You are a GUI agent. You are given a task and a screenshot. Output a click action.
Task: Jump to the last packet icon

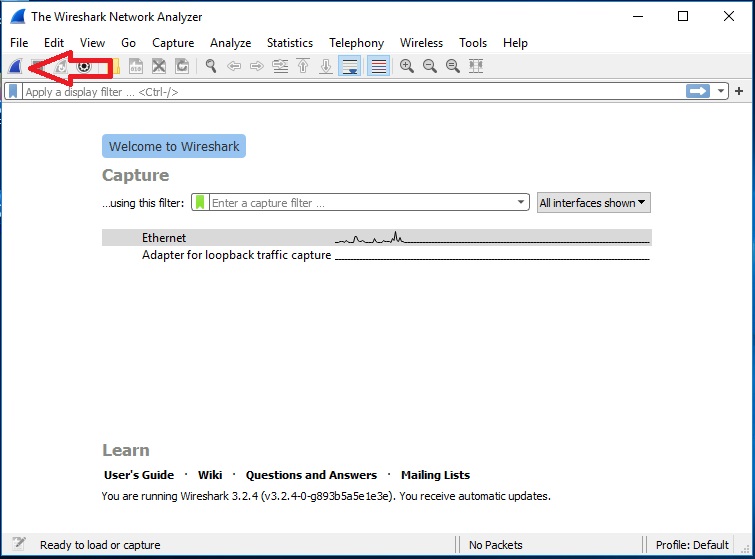tap(326, 66)
